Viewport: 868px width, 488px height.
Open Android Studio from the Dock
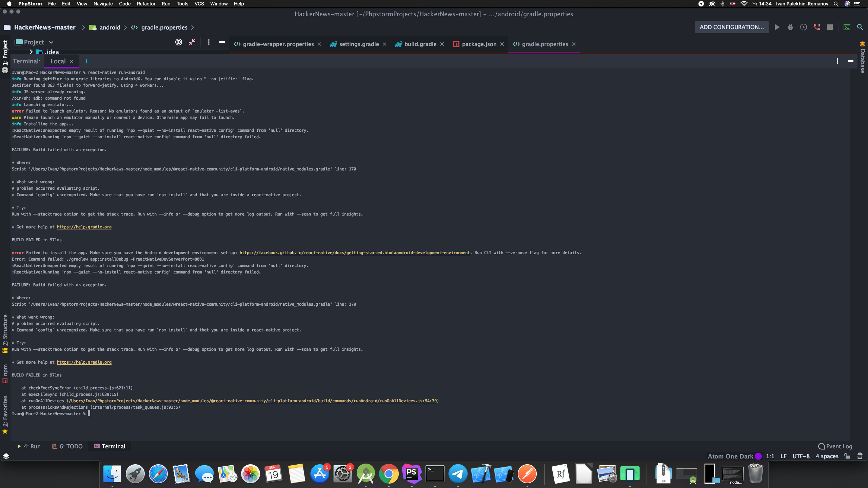tap(366, 474)
